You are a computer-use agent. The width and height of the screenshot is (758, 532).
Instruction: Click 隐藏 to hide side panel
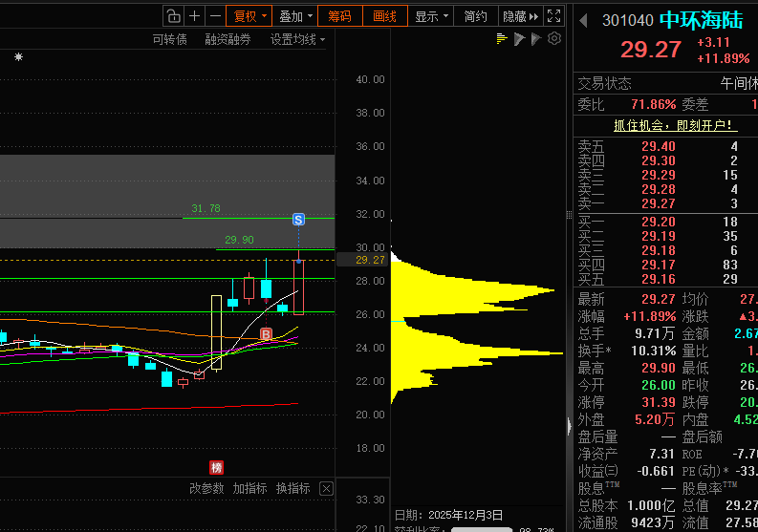(520, 16)
